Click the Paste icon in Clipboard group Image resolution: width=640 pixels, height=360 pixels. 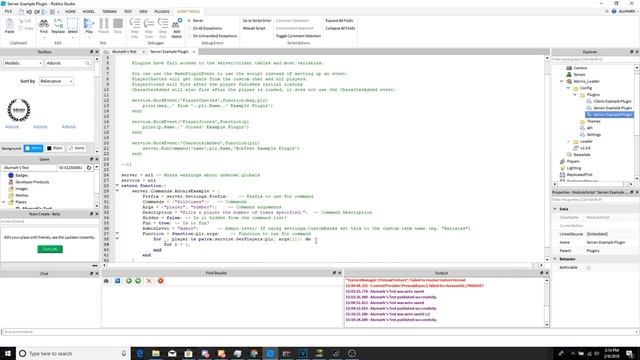pyautogui.click(x=9, y=25)
